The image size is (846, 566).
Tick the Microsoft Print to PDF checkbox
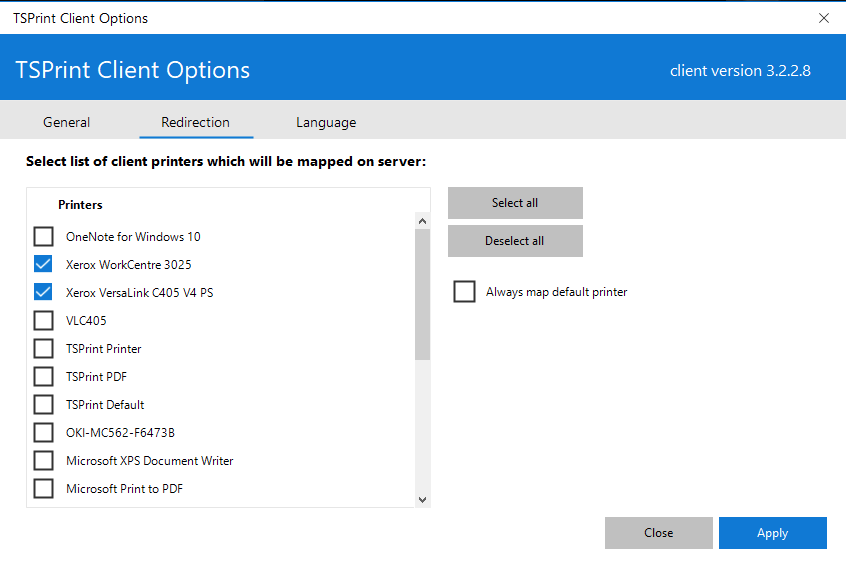43,489
